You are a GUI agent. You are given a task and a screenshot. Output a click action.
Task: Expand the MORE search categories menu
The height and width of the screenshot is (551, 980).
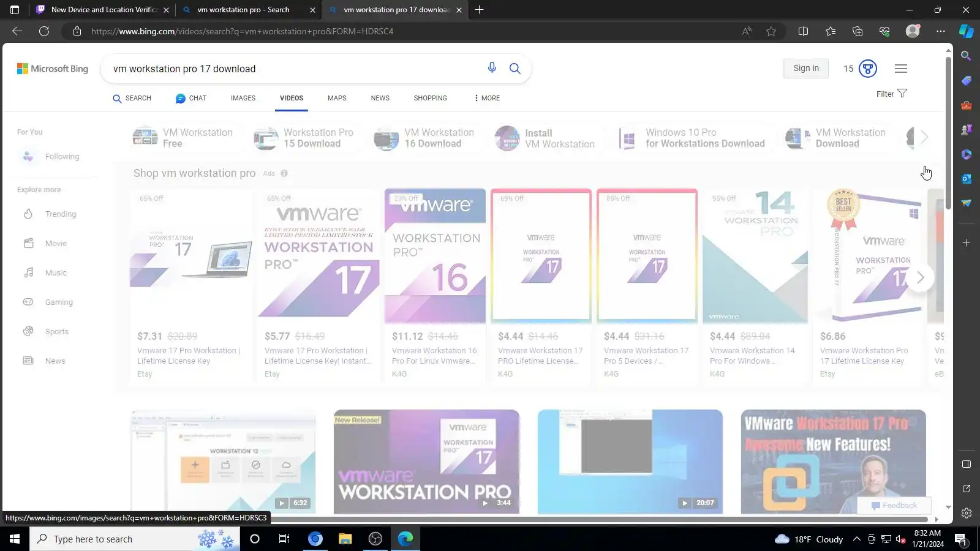coord(487,98)
